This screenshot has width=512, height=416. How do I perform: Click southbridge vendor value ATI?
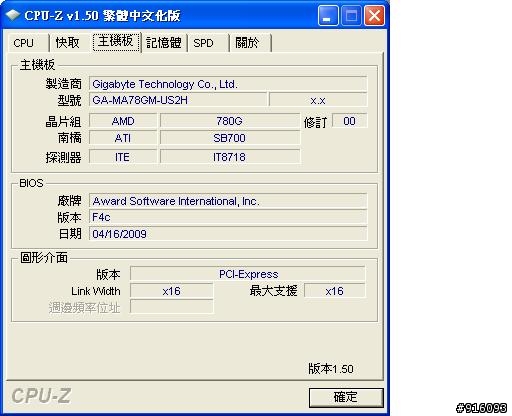point(123,138)
